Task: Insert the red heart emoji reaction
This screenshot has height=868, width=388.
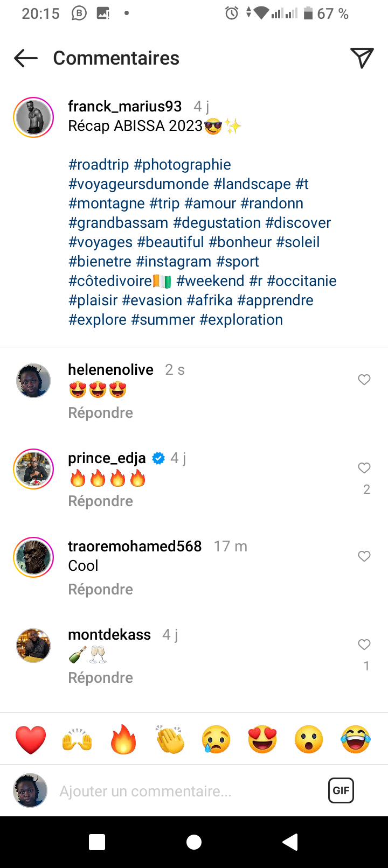Action: pos(31,739)
